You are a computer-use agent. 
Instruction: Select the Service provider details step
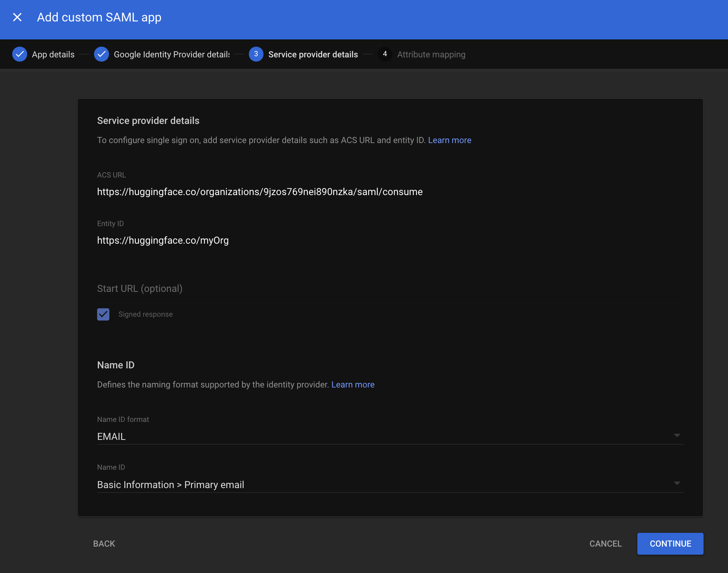coord(313,54)
